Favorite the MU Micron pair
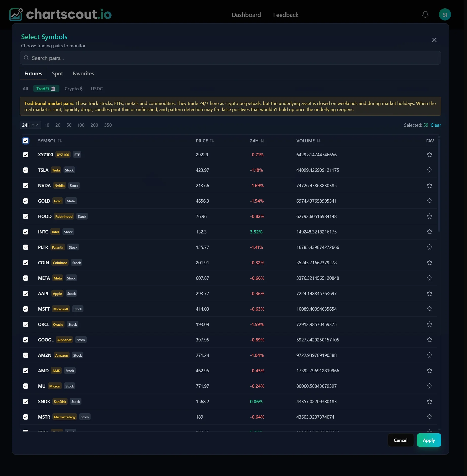The width and height of the screenshot is (467, 476). tap(429, 386)
